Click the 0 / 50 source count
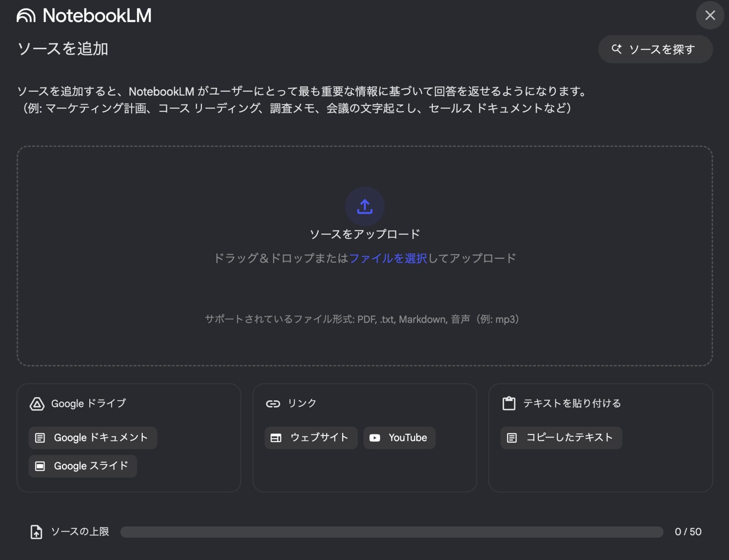729x560 pixels. pos(688,532)
